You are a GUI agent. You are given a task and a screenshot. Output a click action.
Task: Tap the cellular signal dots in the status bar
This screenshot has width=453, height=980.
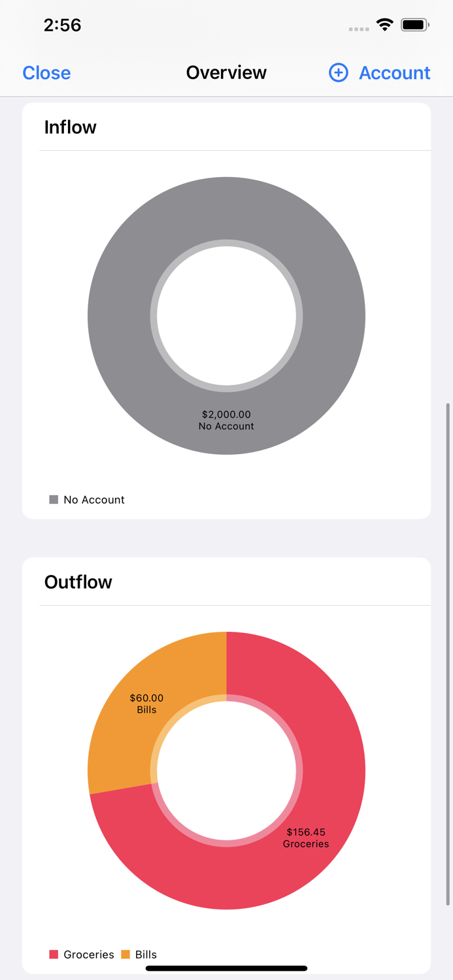point(359,28)
